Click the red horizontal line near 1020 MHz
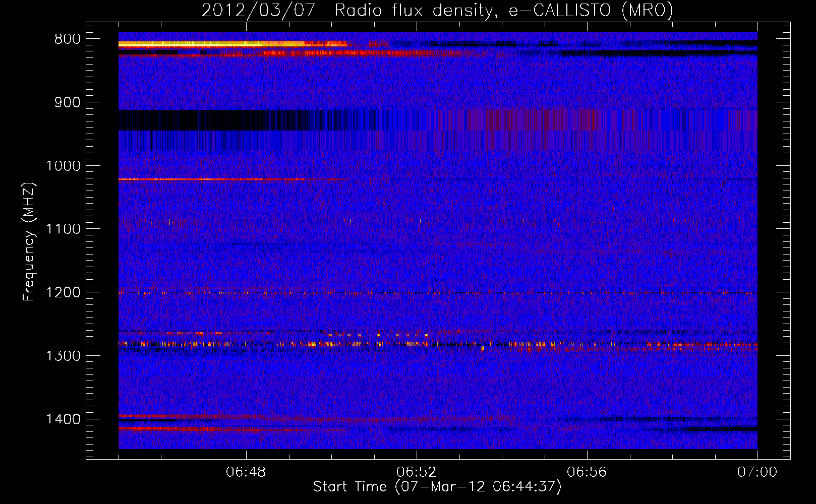 pyautogui.click(x=232, y=179)
